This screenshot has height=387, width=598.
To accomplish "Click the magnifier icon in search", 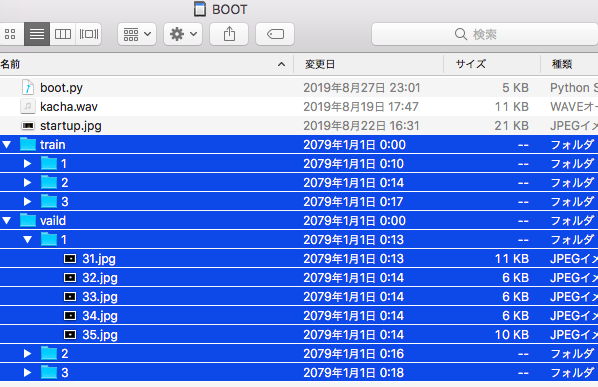I will point(461,34).
